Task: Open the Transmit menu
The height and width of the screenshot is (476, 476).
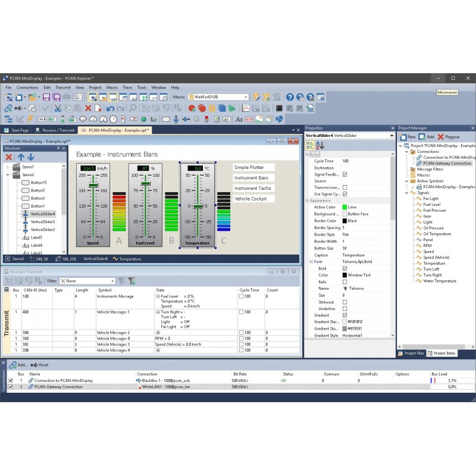Action: (x=63, y=87)
